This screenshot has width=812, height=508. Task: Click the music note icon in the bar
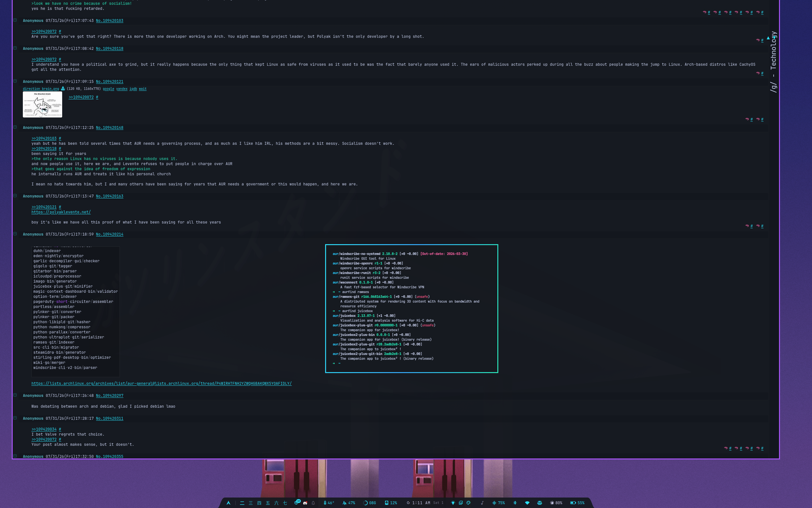tap(482, 503)
